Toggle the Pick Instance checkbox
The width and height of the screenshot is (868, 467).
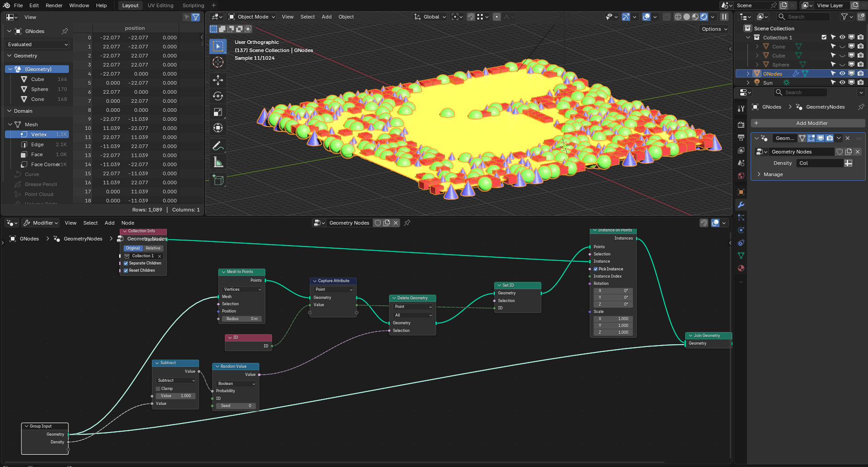[x=595, y=269]
